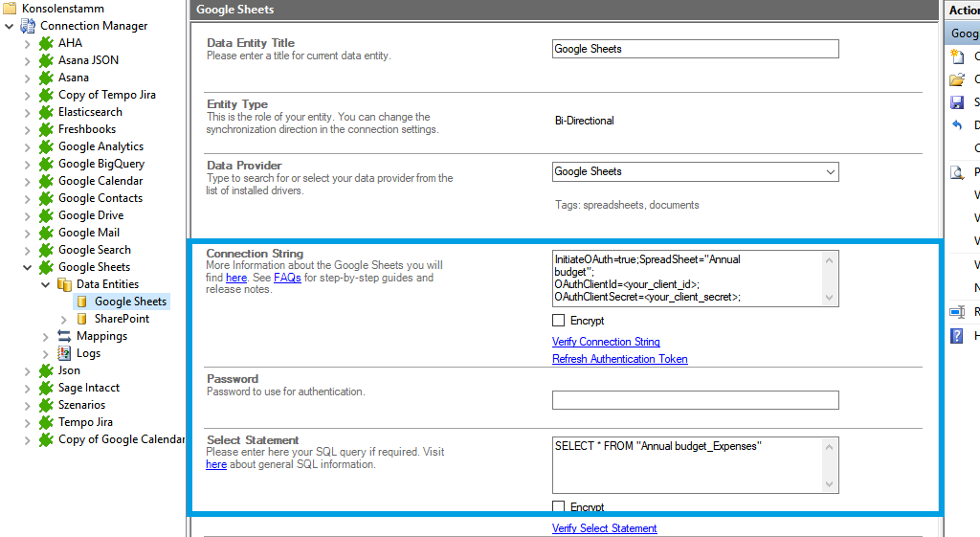
Task: Click the new document icon in Actions
Action: click(x=956, y=56)
